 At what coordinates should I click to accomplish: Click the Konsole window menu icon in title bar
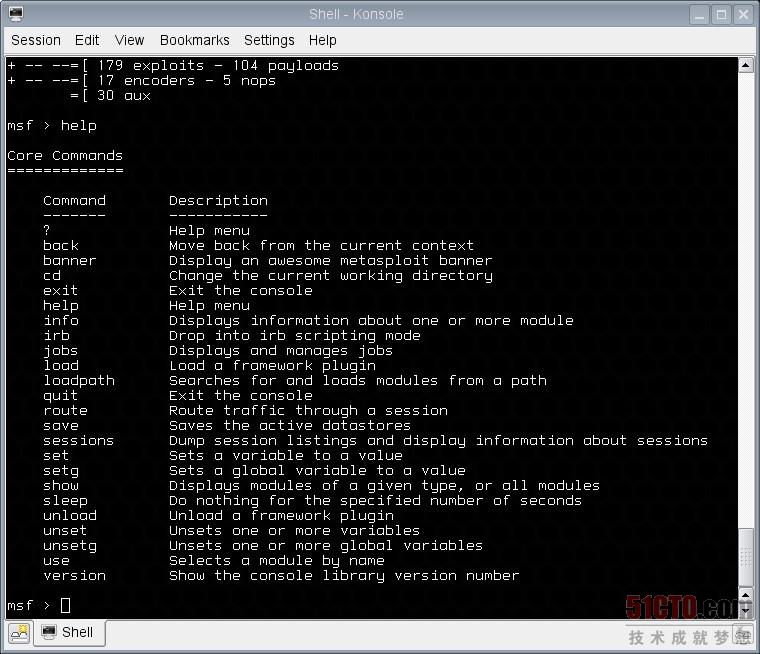[x=16, y=14]
